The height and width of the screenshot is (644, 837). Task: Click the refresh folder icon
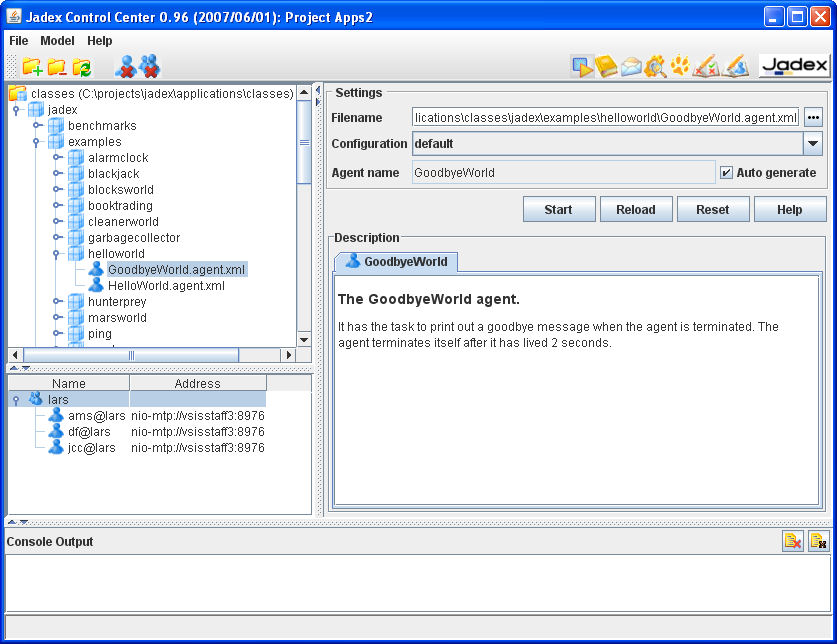point(82,67)
